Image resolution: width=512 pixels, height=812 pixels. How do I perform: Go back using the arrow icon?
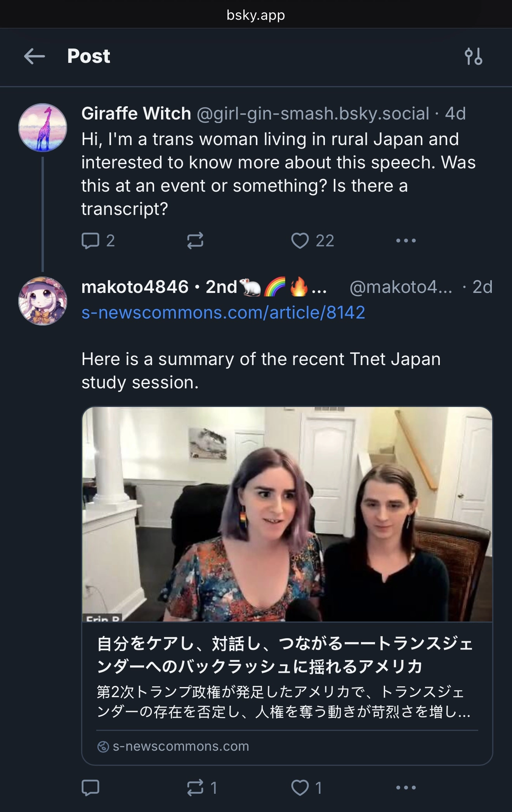(x=35, y=56)
